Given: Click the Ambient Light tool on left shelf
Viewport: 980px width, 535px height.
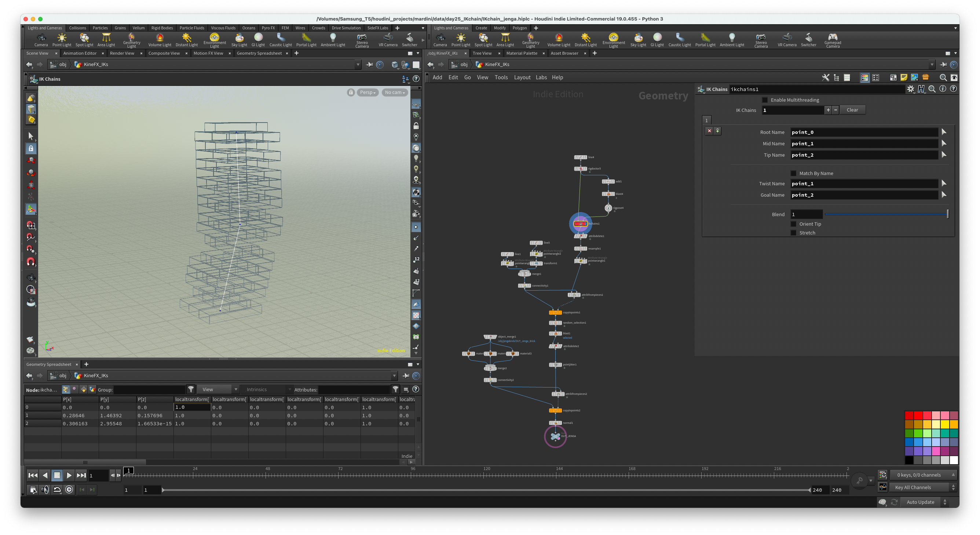Looking at the screenshot, I should pos(333,40).
